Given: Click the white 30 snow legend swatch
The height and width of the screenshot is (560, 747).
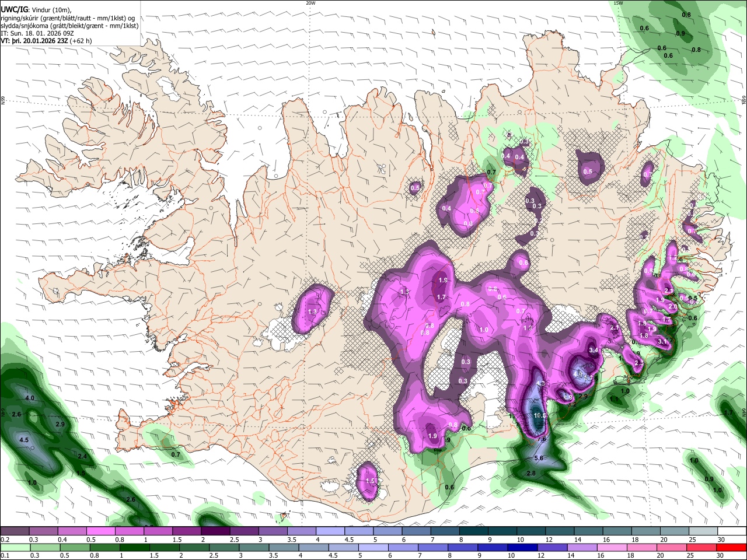Looking at the screenshot, I should pyautogui.click(x=732, y=531).
